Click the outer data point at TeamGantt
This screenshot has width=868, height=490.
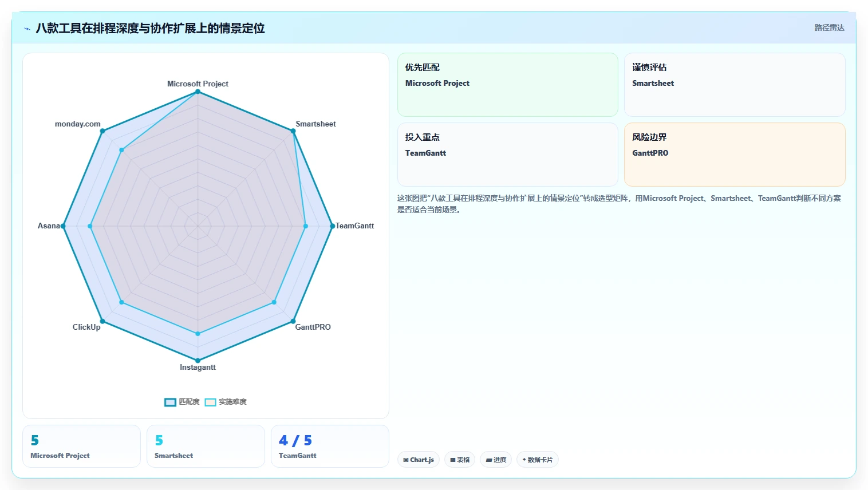pyautogui.click(x=332, y=226)
